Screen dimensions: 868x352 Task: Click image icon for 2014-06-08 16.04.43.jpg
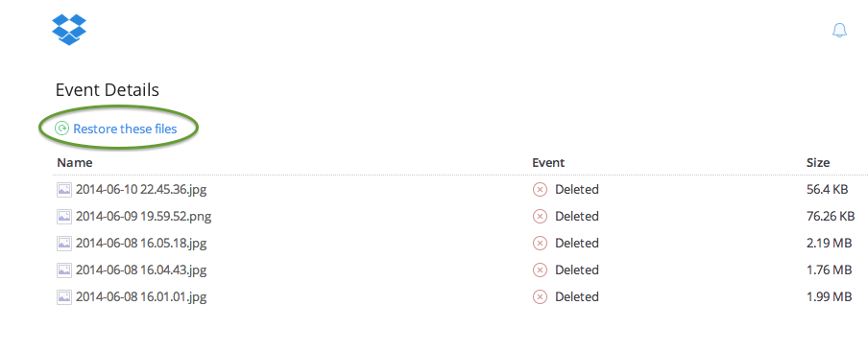64,270
